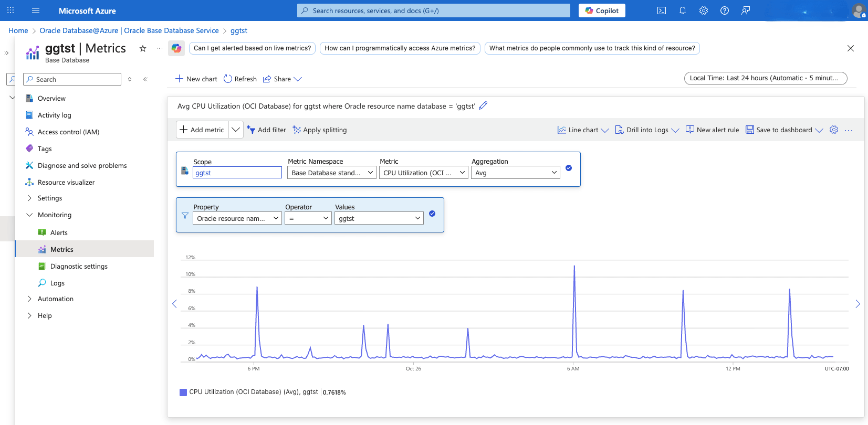The image size is (868, 425).
Task: Favorite ggtst with the star icon
Action: click(x=143, y=48)
